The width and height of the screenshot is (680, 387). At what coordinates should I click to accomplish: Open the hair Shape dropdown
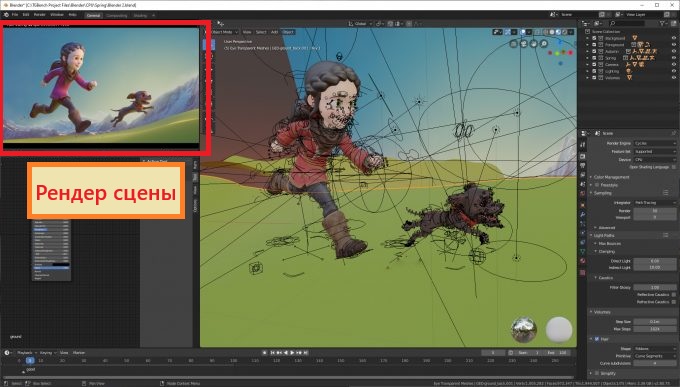pos(655,348)
